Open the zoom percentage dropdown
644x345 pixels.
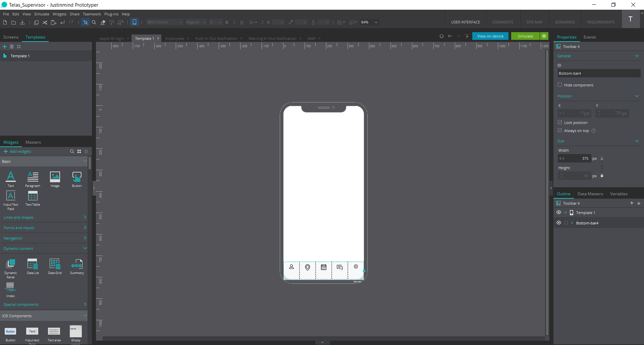pyautogui.click(x=376, y=22)
